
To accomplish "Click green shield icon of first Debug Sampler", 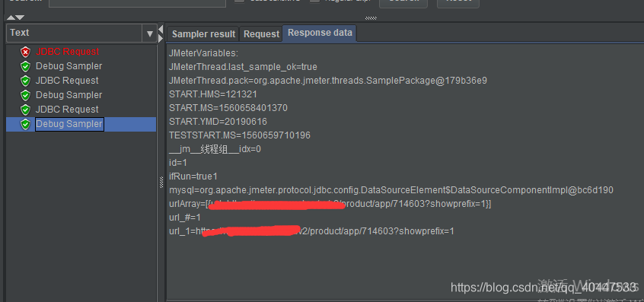I will [25, 66].
